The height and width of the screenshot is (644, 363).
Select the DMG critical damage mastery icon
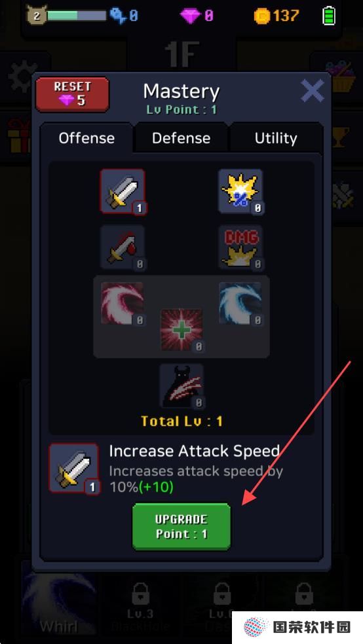tap(240, 247)
